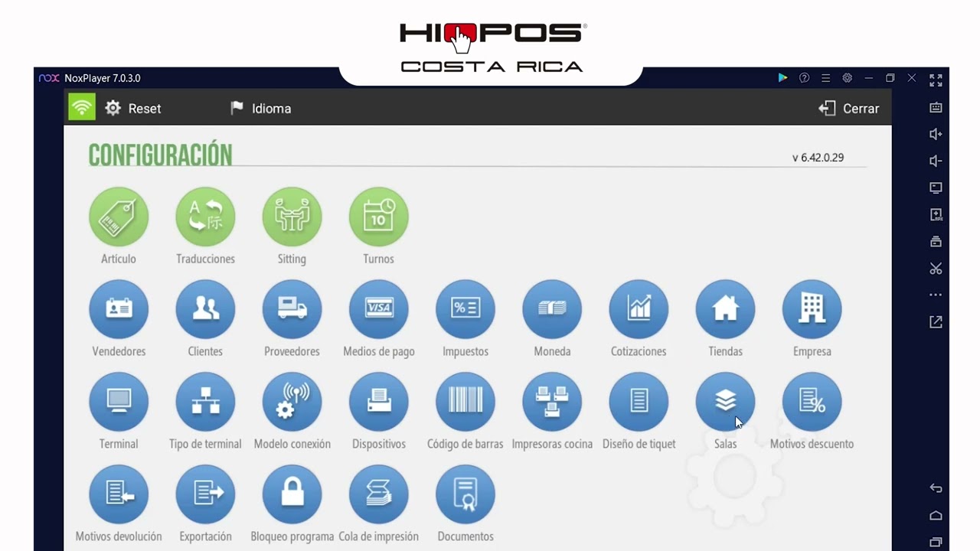Open Turnos calendar icon
The width and height of the screenshot is (980, 551).
coord(378,217)
